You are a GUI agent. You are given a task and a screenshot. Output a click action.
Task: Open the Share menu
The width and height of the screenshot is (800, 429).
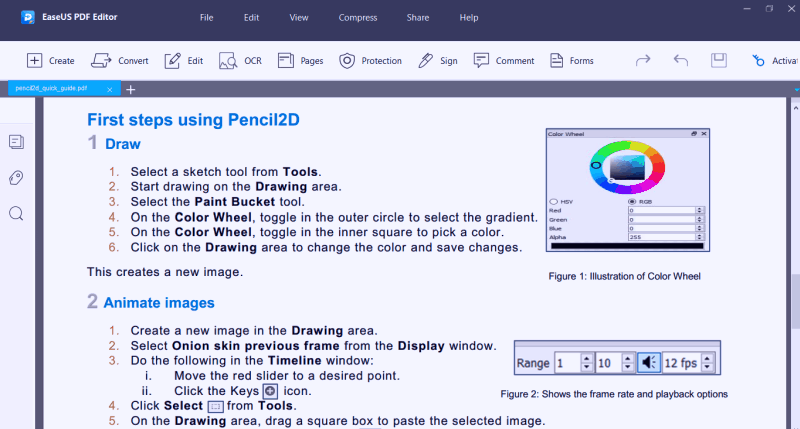tap(418, 17)
